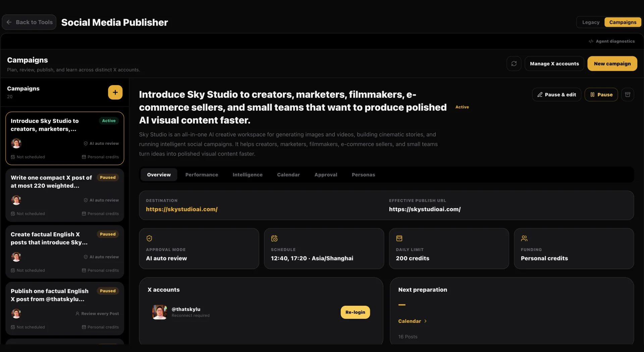
Task: Click Re-login for @thatskylu
Action: (355, 312)
